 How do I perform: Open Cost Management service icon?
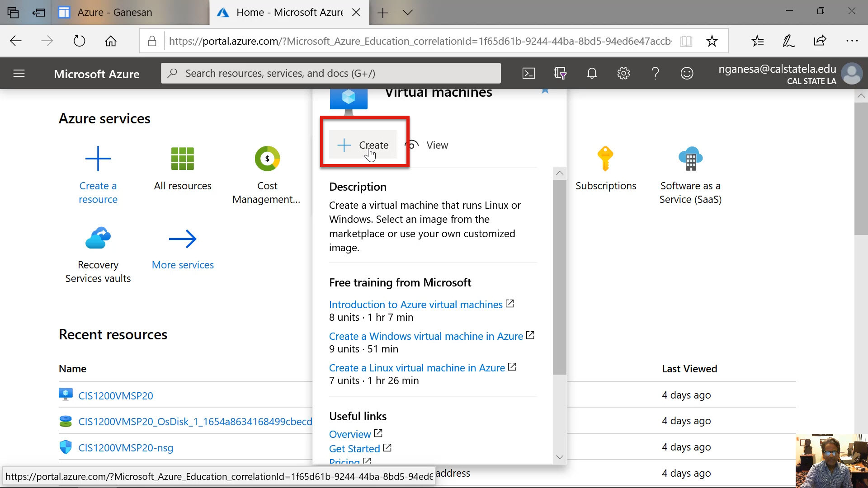point(267,159)
